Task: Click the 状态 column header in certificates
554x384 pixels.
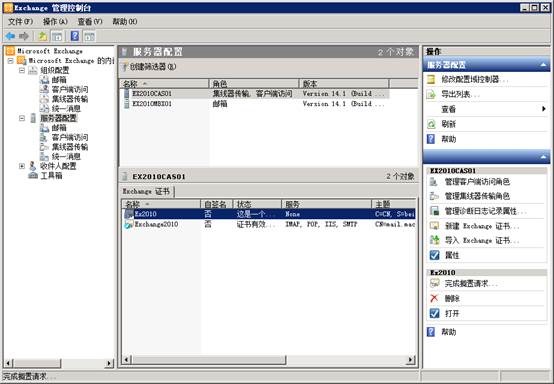Action: (x=257, y=204)
